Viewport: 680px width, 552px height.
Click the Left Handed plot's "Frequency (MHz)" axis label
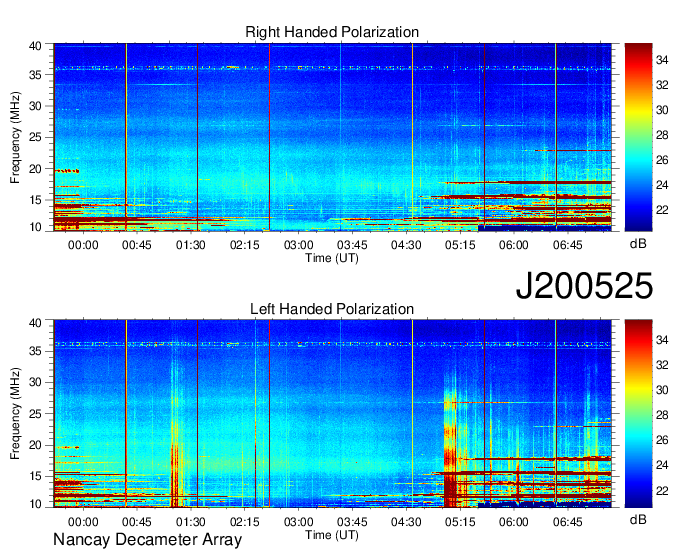(x=15, y=414)
